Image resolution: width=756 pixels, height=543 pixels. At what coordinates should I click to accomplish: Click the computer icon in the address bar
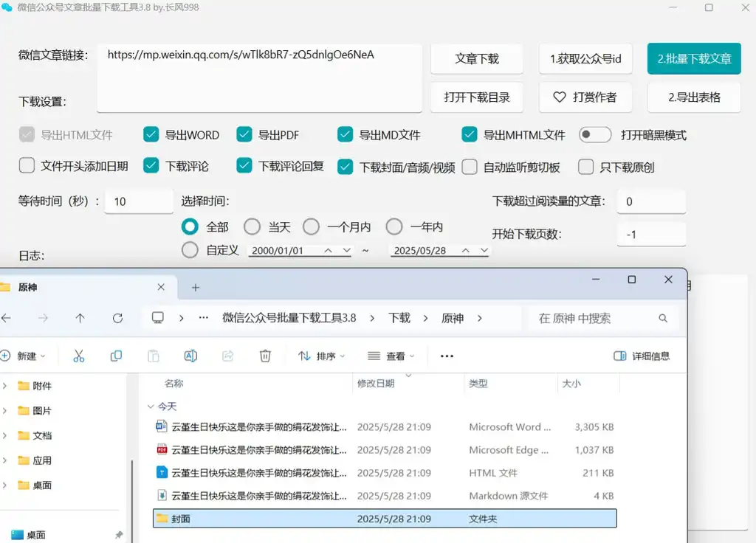pos(158,317)
